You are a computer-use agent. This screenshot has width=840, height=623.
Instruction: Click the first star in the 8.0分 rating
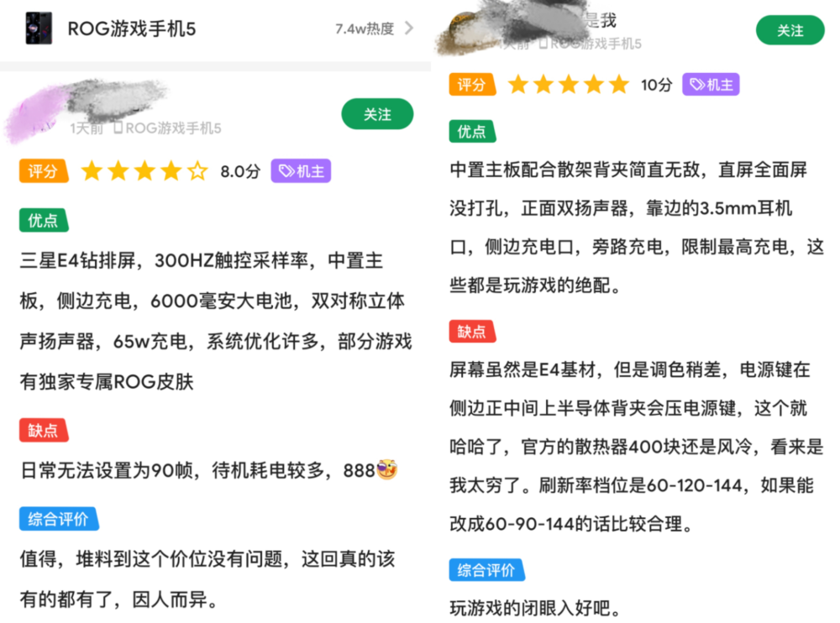tap(92, 171)
